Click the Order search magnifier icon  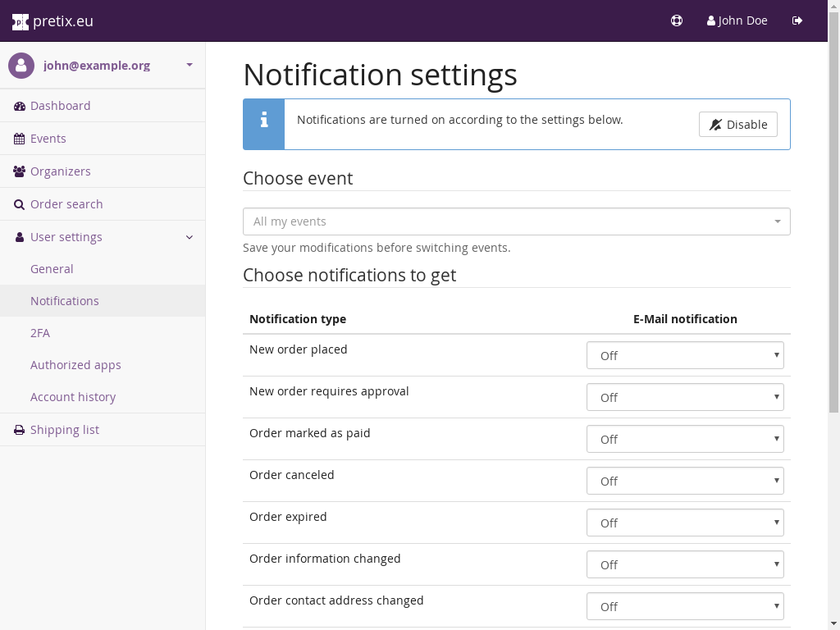20,204
